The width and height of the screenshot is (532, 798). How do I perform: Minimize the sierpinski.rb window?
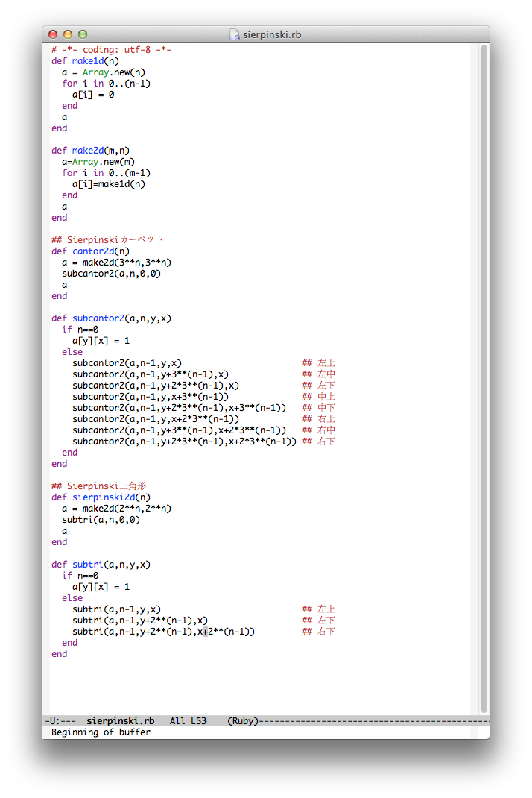pyautogui.click(x=68, y=34)
